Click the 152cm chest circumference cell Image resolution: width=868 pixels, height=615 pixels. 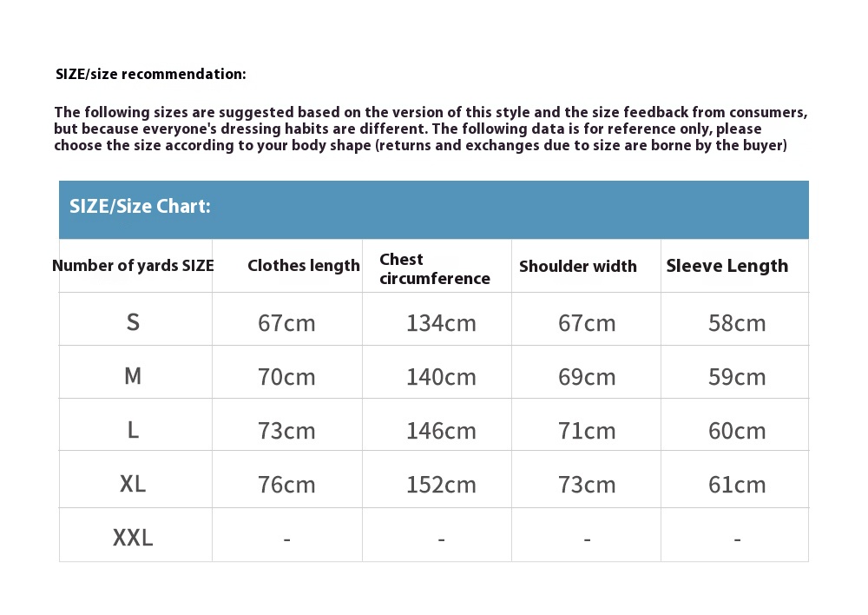[x=441, y=485]
